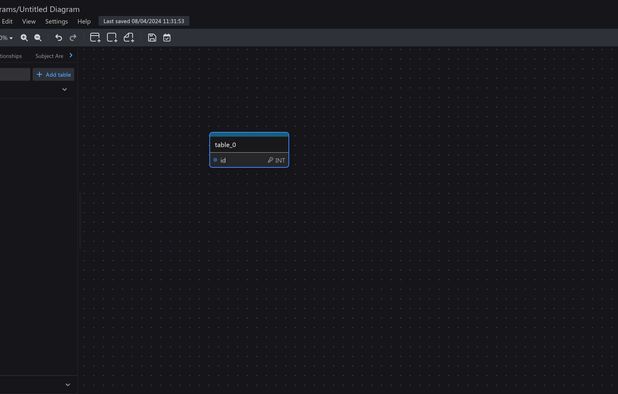Expand the chevron at the sidebar bottom

pos(68,385)
